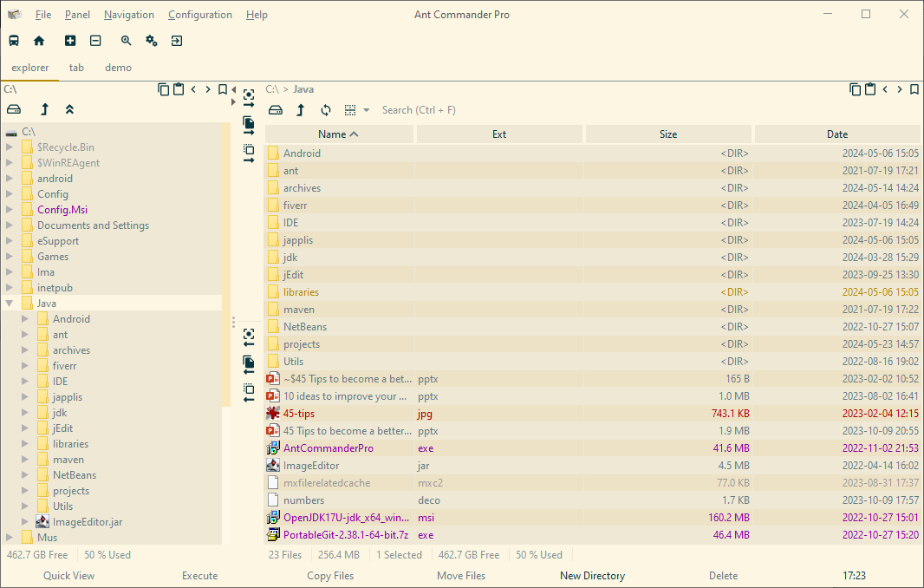Open the Navigation menu
The width and height of the screenshot is (924, 588).
(x=129, y=15)
